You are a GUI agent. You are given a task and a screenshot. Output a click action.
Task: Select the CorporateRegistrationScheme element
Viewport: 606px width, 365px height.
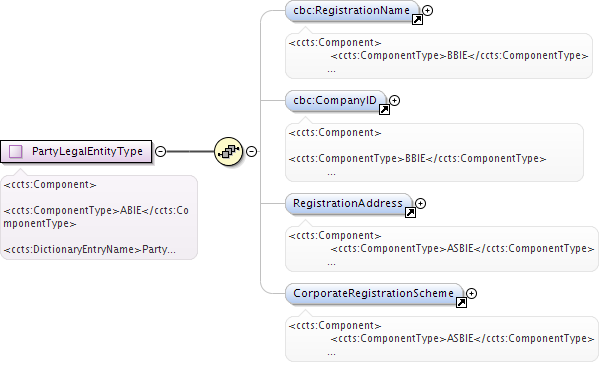pyautogui.click(x=374, y=294)
